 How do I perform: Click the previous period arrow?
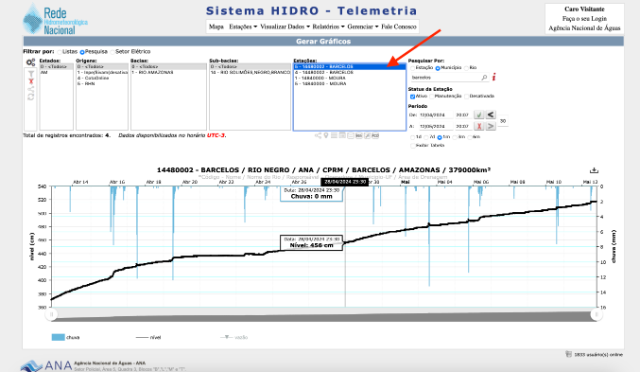(x=490, y=115)
